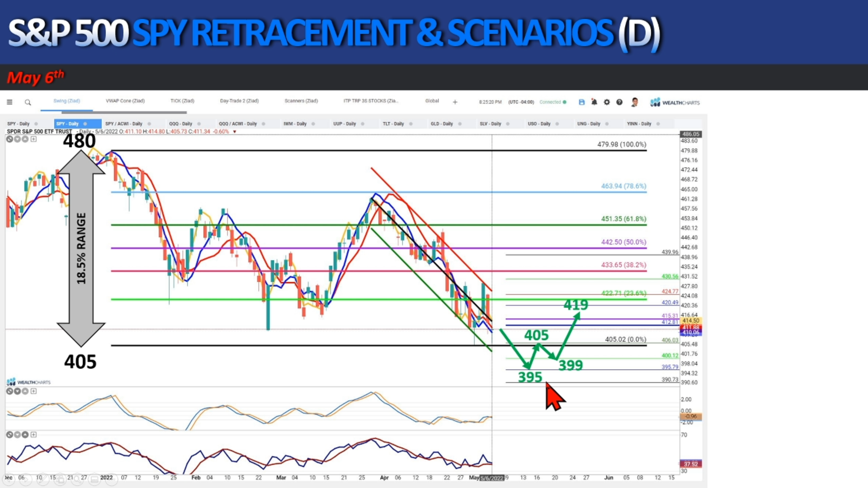Maximize the middle oscillator pane
The image size is (868, 488).
(33, 391)
